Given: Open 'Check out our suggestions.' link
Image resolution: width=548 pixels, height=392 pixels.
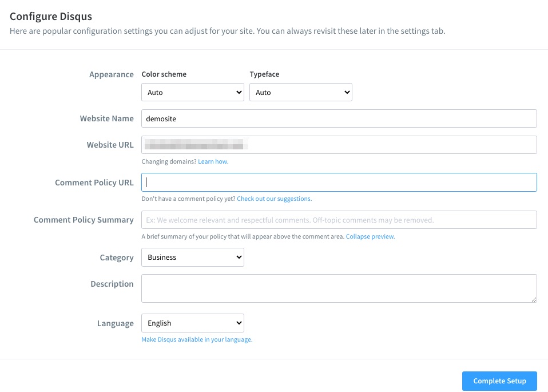Looking at the screenshot, I should pyautogui.click(x=275, y=199).
